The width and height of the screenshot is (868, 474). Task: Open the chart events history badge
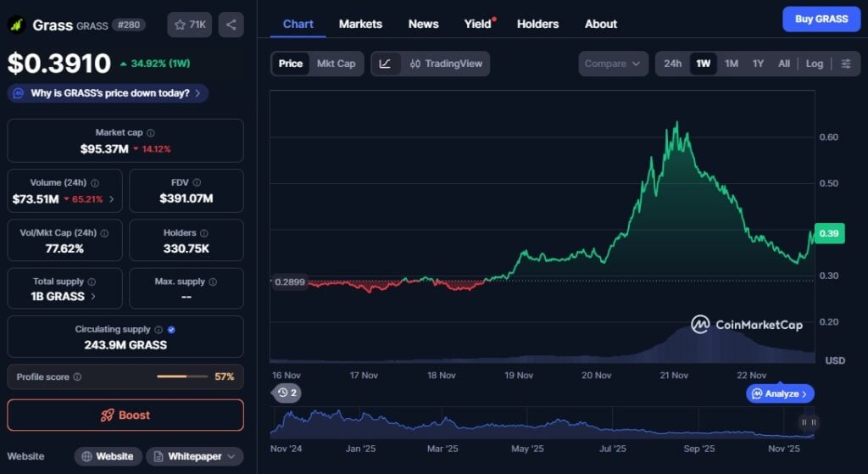tap(287, 393)
